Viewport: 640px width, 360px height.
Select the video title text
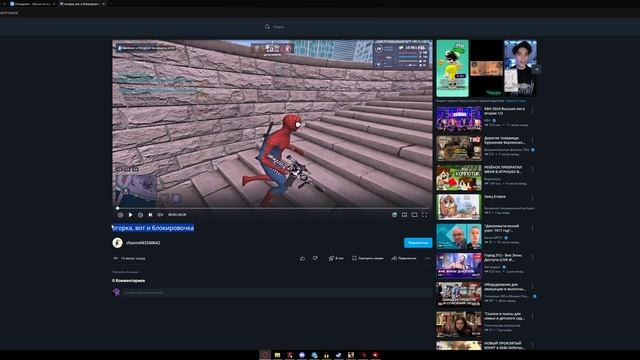(153, 228)
